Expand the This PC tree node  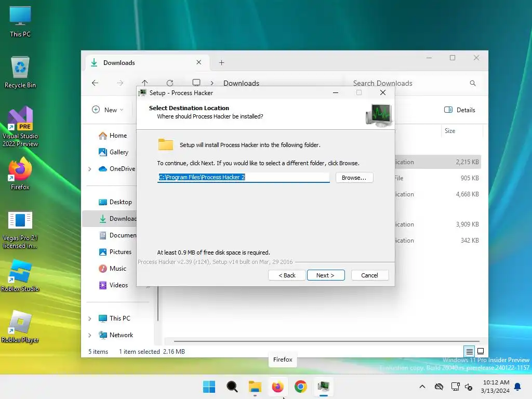89,318
